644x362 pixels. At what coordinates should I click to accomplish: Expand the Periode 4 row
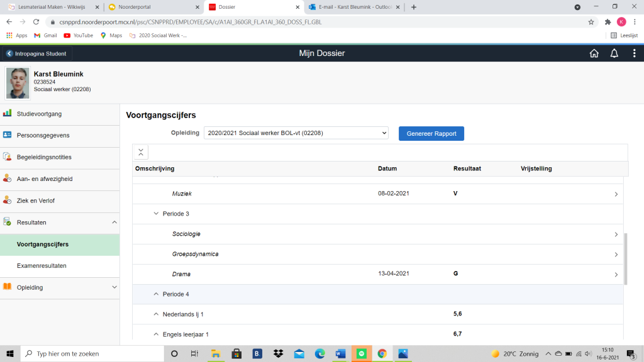coord(156,294)
